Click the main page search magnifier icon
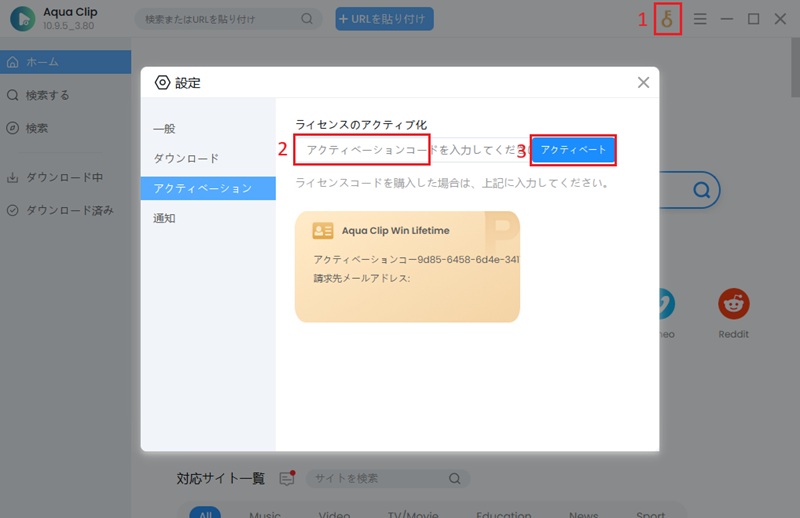 [x=702, y=190]
